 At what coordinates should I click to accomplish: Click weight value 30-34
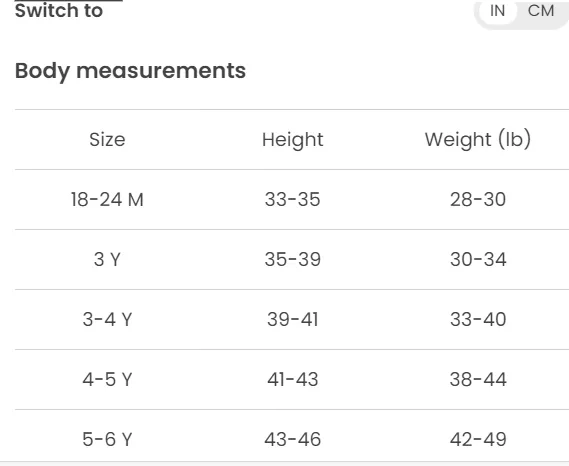coord(478,259)
